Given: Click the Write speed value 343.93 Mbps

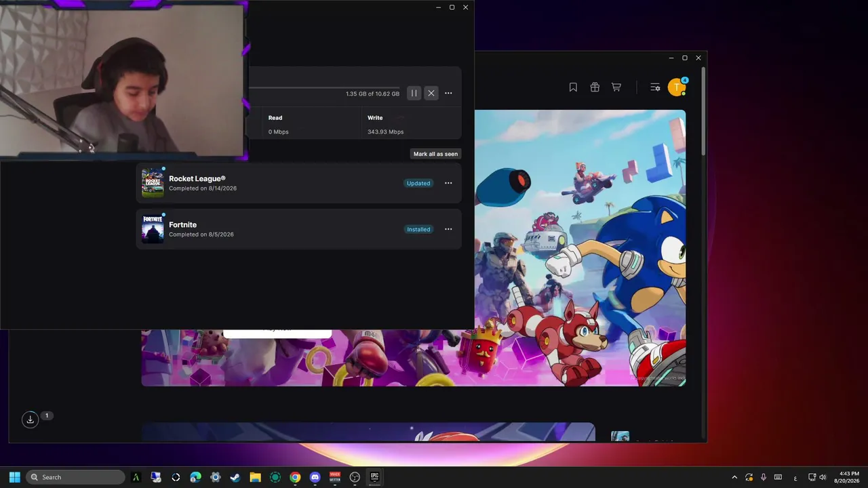Looking at the screenshot, I should [x=385, y=131].
